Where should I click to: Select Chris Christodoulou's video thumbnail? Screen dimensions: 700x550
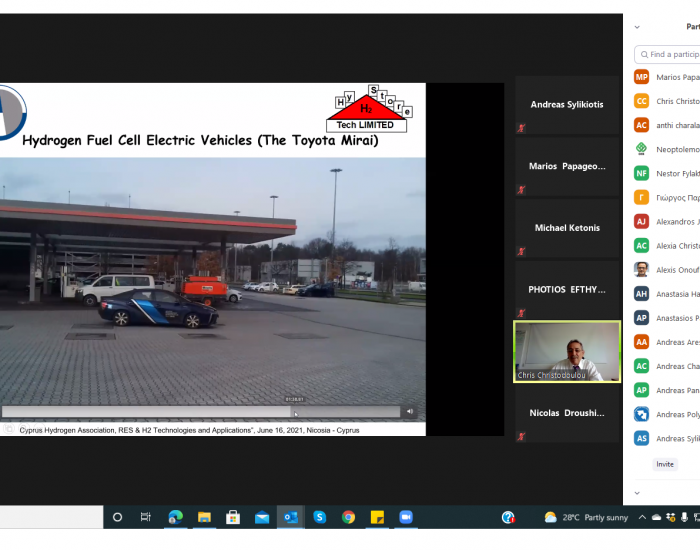point(567,352)
